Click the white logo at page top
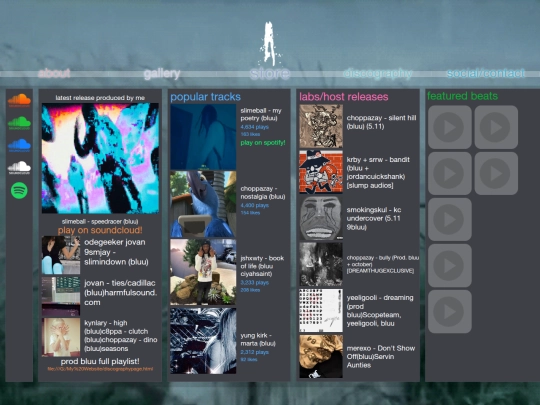The image size is (540, 405). click(270, 44)
